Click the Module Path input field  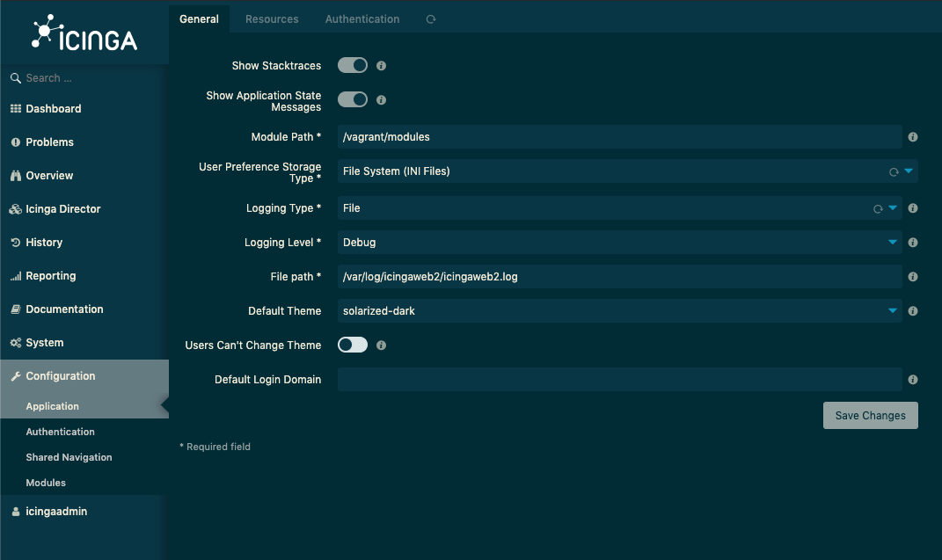tap(619, 137)
